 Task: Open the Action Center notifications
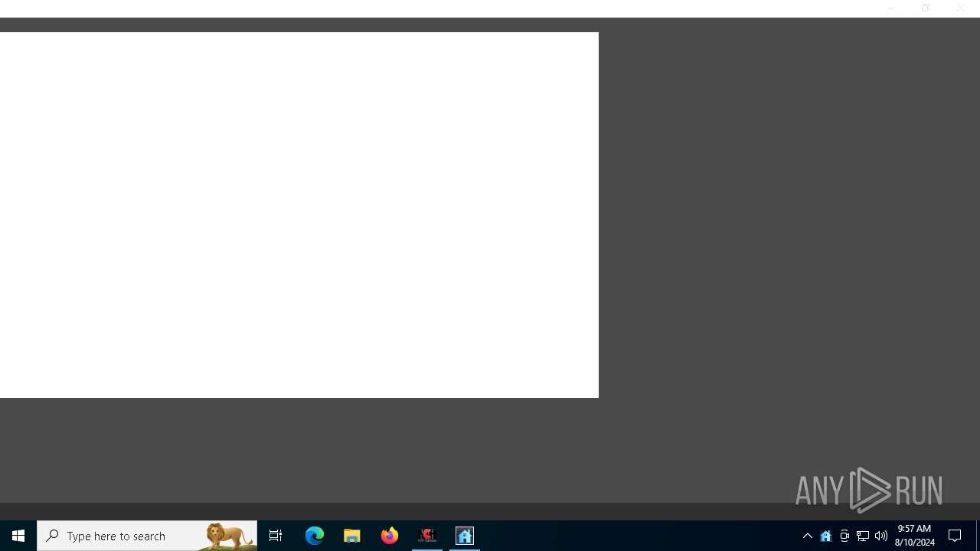pyautogui.click(x=955, y=536)
